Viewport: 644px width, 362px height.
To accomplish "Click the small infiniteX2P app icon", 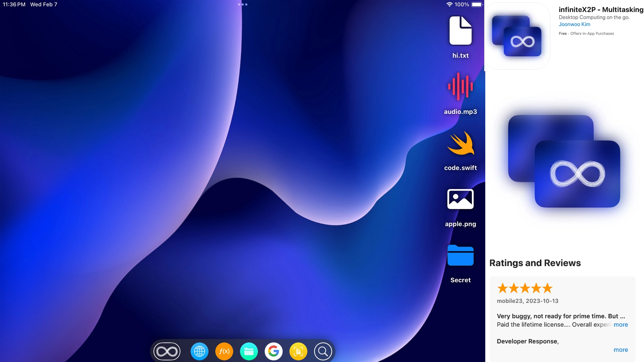I will point(517,36).
